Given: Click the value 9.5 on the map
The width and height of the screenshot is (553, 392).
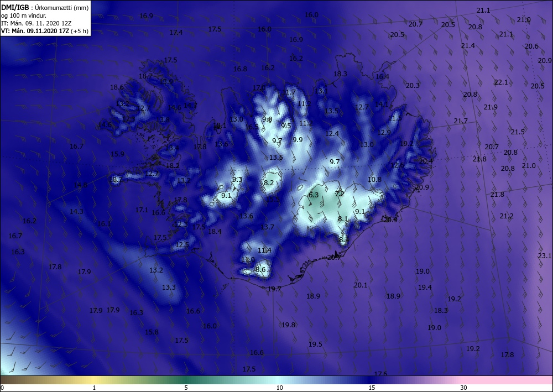Looking at the screenshot, I should (286, 126).
